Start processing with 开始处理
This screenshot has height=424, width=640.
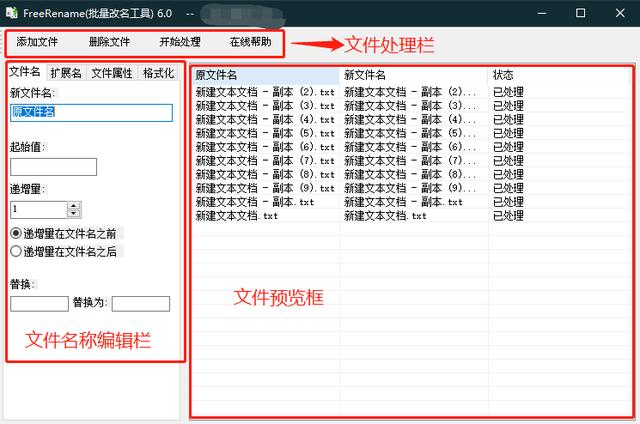(x=180, y=42)
